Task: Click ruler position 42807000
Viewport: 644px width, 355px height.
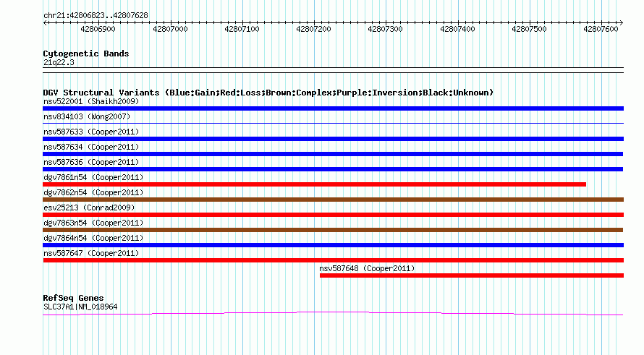Action: pos(170,29)
